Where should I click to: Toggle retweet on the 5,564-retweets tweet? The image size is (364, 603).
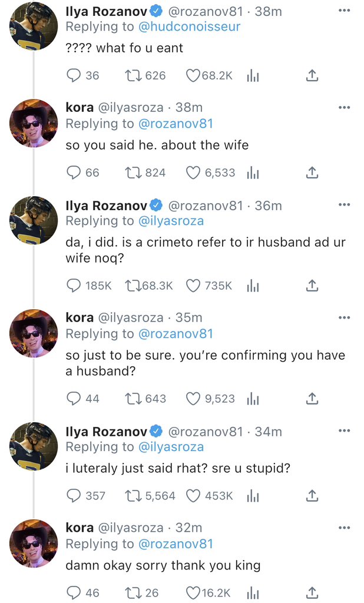(133, 496)
